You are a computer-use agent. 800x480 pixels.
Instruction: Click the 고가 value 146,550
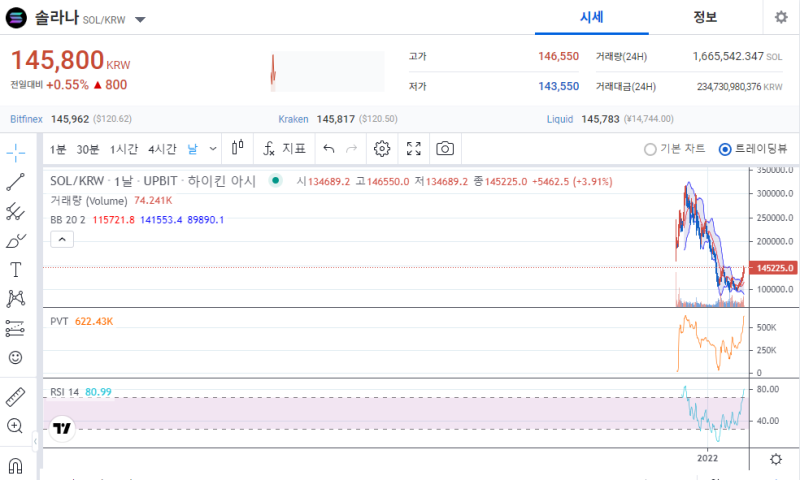(559, 56)
